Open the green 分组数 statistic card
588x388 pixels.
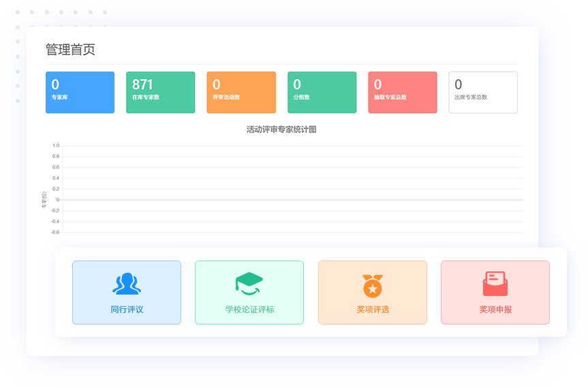pos(322,92)
